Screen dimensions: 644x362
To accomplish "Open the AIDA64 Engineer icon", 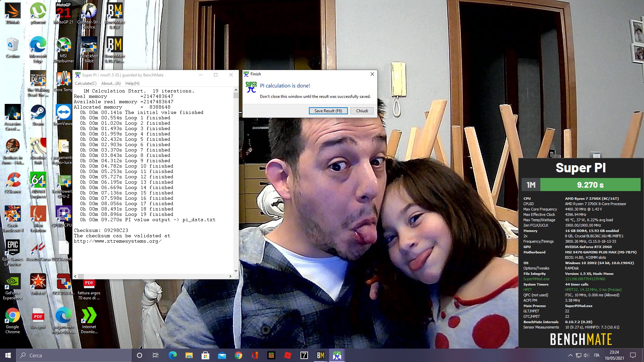I will pos(38,185).
